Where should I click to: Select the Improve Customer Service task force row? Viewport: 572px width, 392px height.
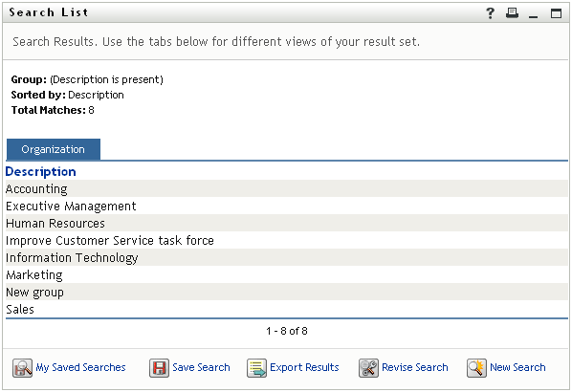coord(287,240)
